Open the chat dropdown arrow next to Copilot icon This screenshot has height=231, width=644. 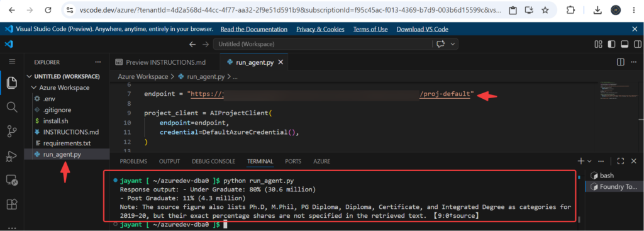tap(453, 44)
